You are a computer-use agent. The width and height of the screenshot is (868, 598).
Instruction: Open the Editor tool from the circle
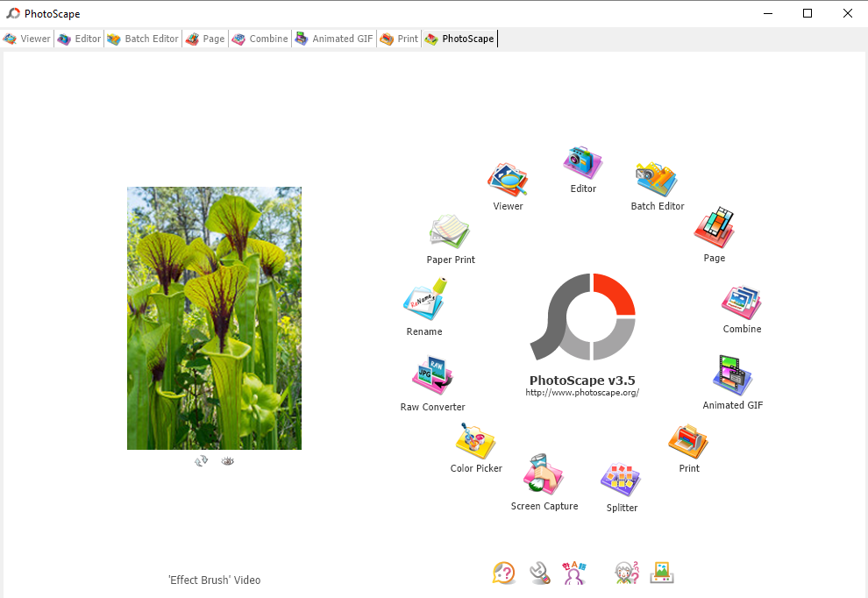(x=582, y=163)
